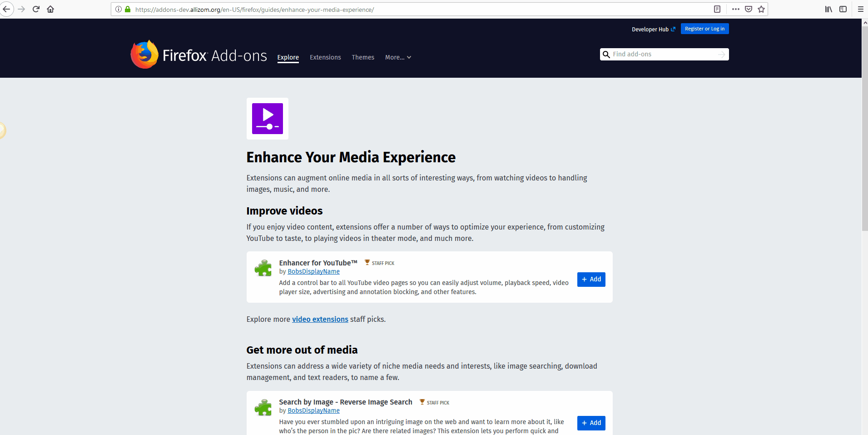Switch to the Extensions tab
Screen dimensions: 868x435
click(325, 57)
